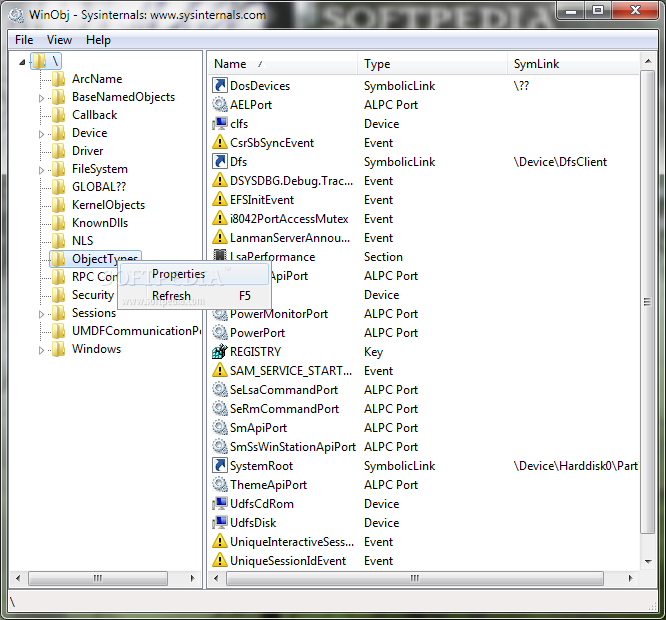Click the list horizontal scrollbar left arrow
The width and height of the screenshot is (666, 620).
tap(217, 578)
